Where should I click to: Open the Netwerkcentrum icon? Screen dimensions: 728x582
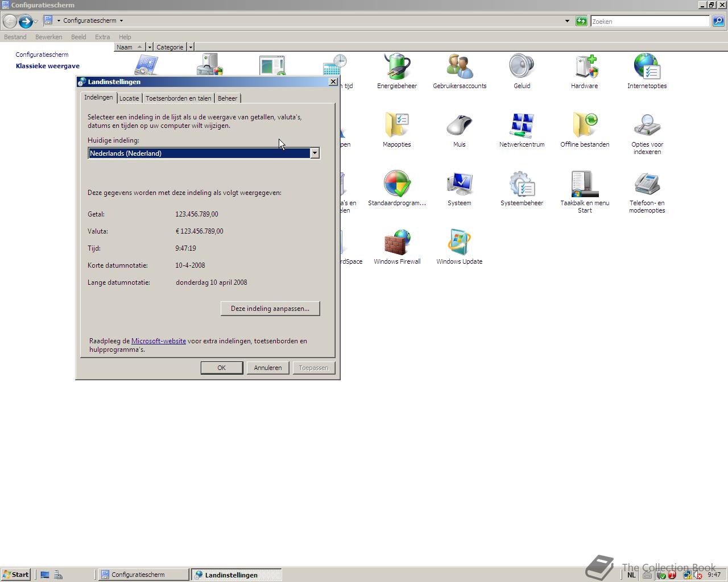pyautogui.click(x=522, y=125)
